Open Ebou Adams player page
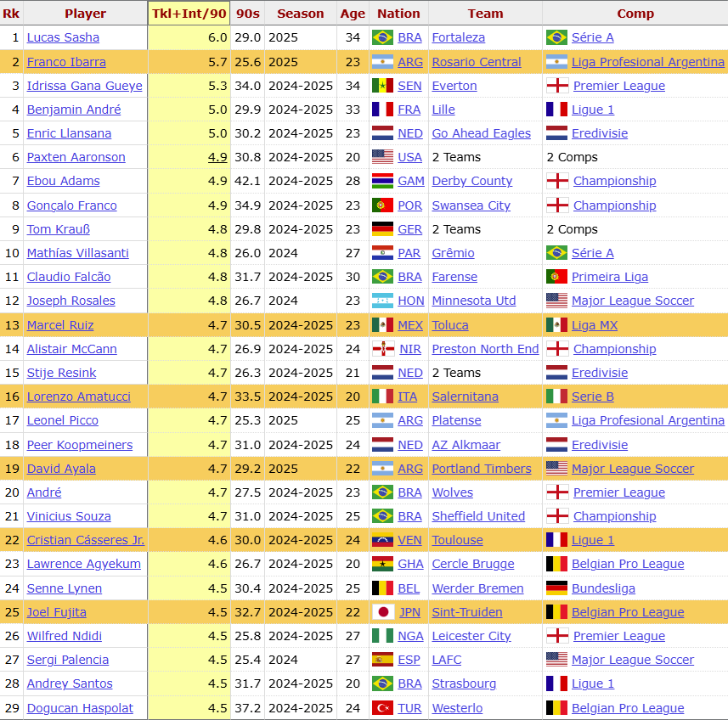The image size is (728, 720). click(63, 181)
